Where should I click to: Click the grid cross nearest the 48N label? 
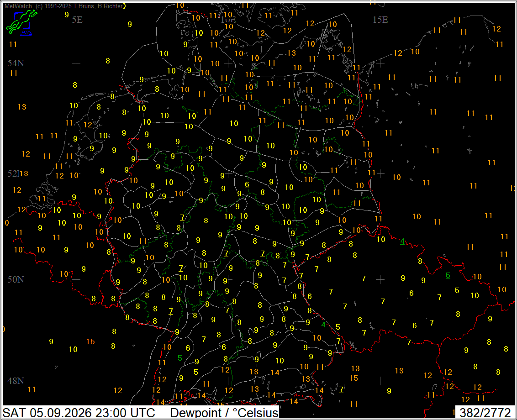[76, 381]
